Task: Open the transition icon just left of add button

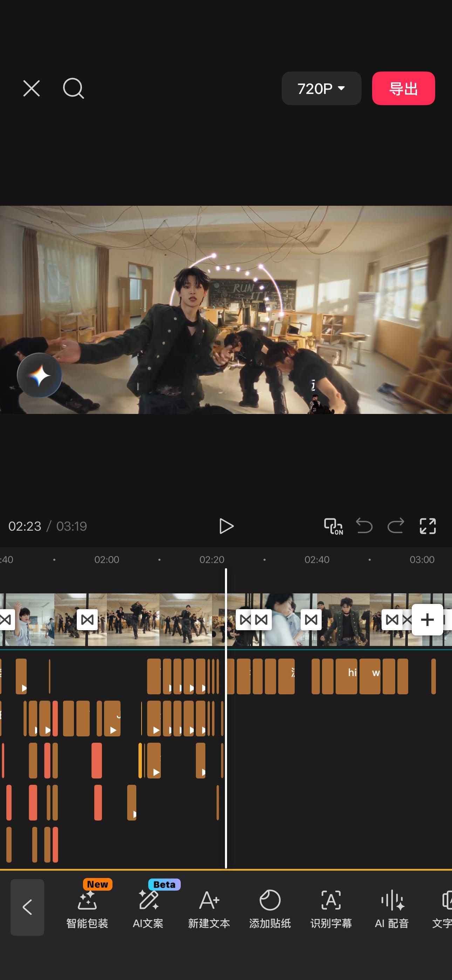Action: click(x=392, y=620)
